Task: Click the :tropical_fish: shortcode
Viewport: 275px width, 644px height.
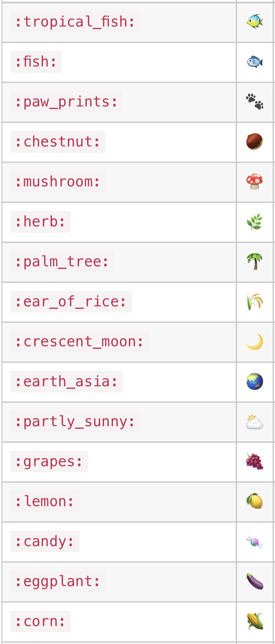Action: [x=75, y=22]
